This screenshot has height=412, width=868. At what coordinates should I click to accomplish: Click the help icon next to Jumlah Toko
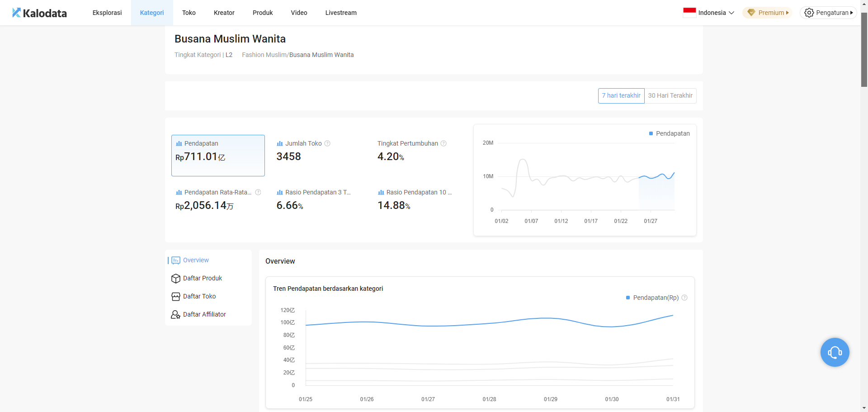coord(327,143)
